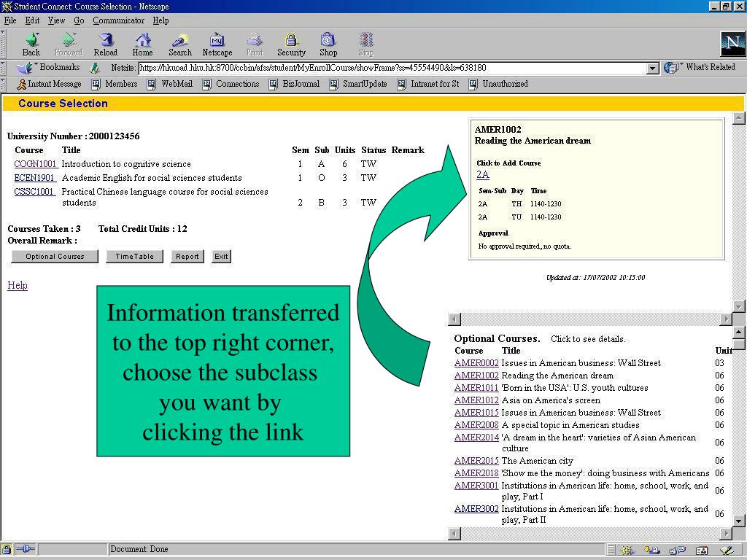This screenshot has height=560, width=747.
Task: Expand the Netsite URL dropdown arrow
Action: [x=653, y=68]
